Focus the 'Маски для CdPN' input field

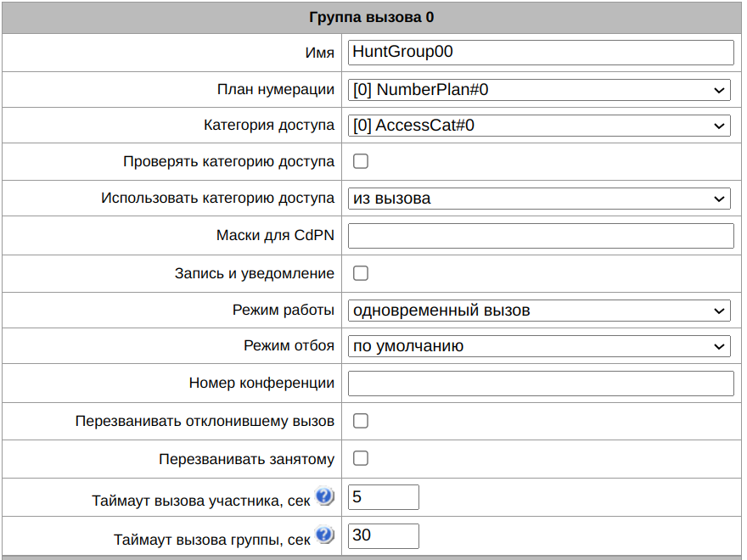(x=541, y=236)
